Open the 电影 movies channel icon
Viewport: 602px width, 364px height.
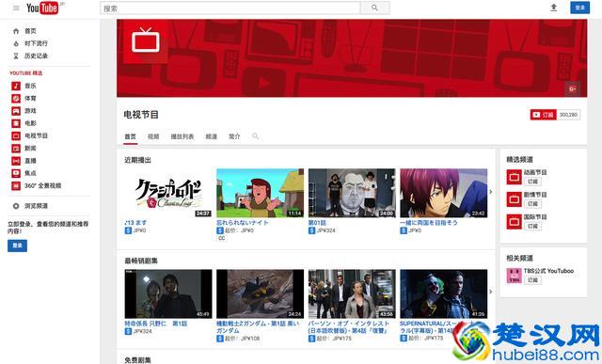(x=16, y=123)
